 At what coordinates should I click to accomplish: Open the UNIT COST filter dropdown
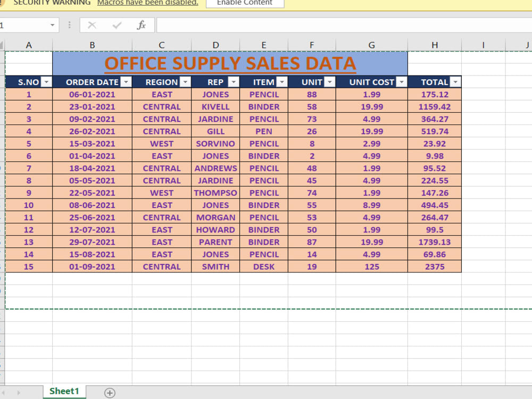click(x=402, y=82)
